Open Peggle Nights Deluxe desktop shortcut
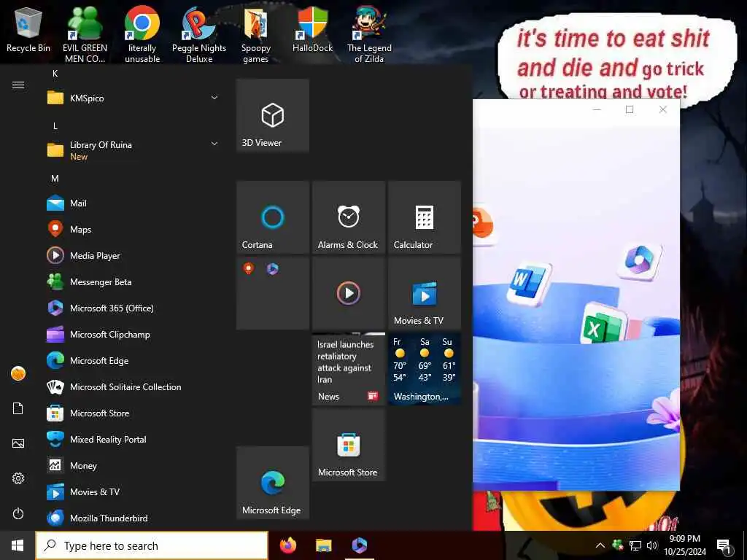This screenshot has height=560, width=747. 199,34
